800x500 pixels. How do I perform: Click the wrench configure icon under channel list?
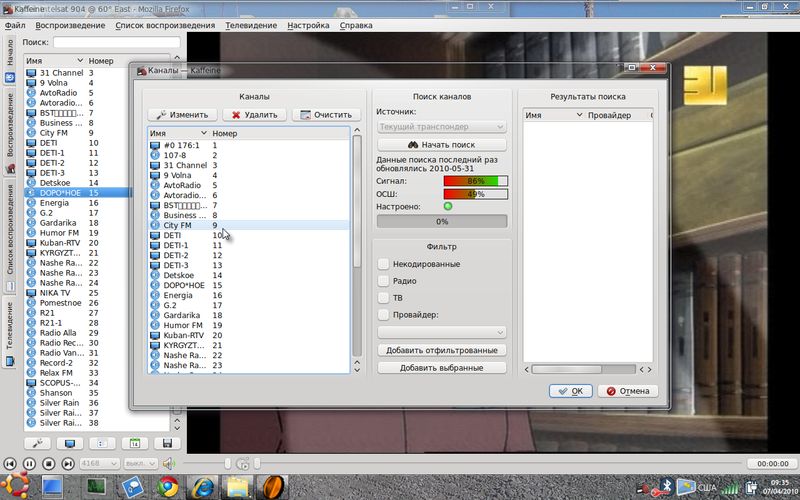tap(38, 443)
